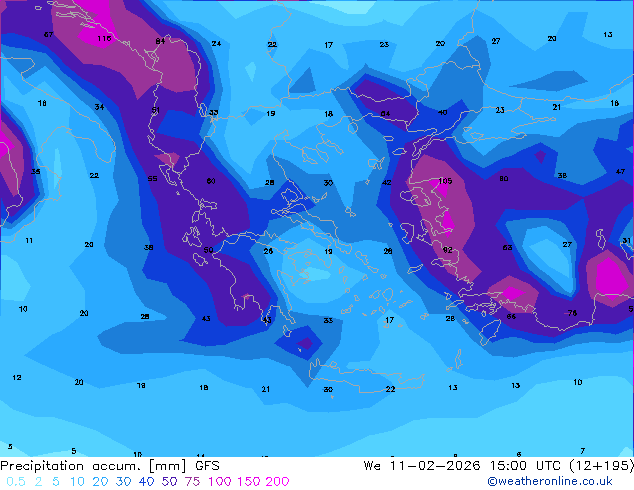Click the purple 50 value in the legend

click(169, 482)
